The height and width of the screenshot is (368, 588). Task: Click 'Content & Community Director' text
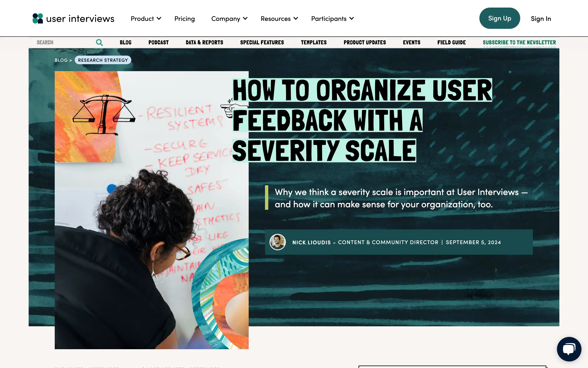tap(388, 242)
